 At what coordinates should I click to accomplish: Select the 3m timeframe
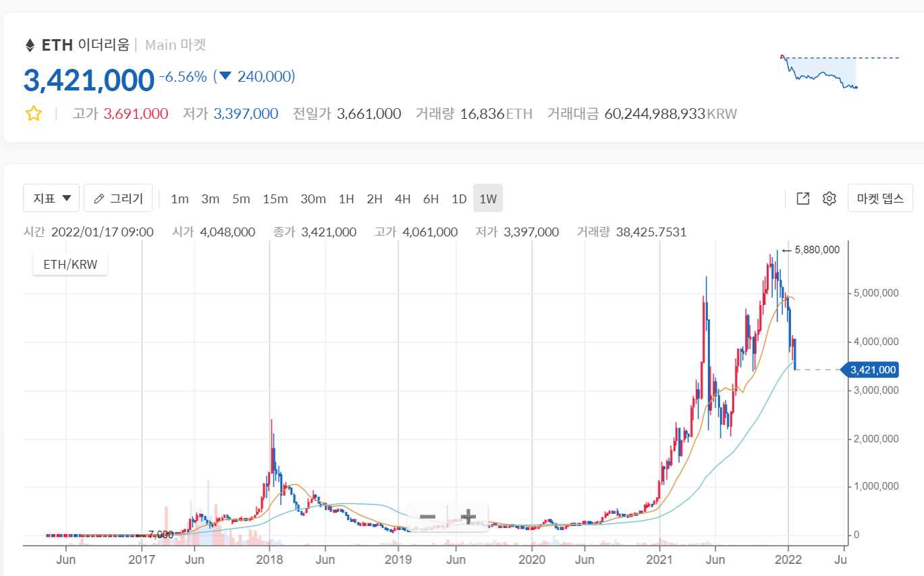210,199
